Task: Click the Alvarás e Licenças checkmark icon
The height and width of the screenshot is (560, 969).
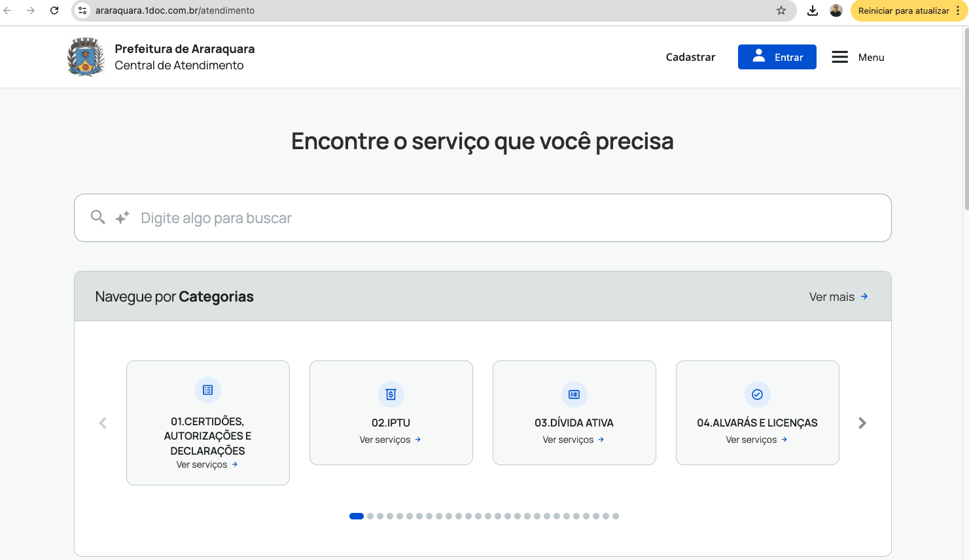Action: 758,394
